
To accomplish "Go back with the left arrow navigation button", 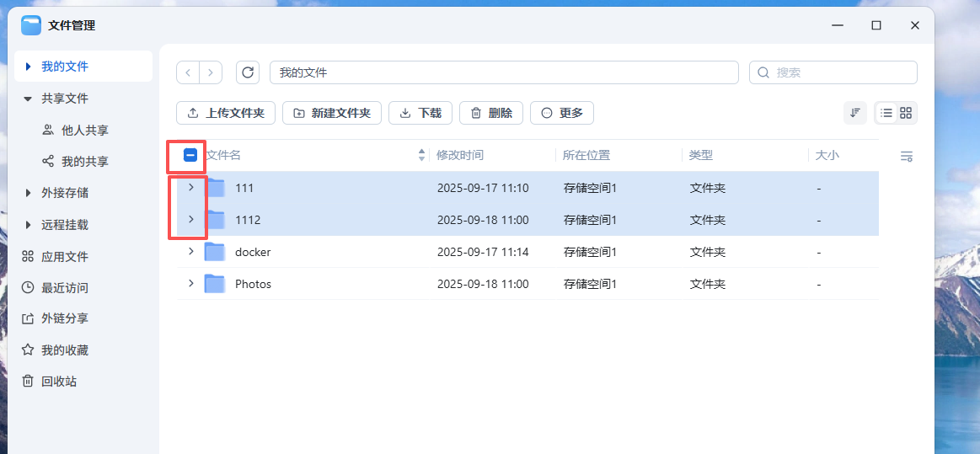I will pyautogui.click(x=188, y=72).
